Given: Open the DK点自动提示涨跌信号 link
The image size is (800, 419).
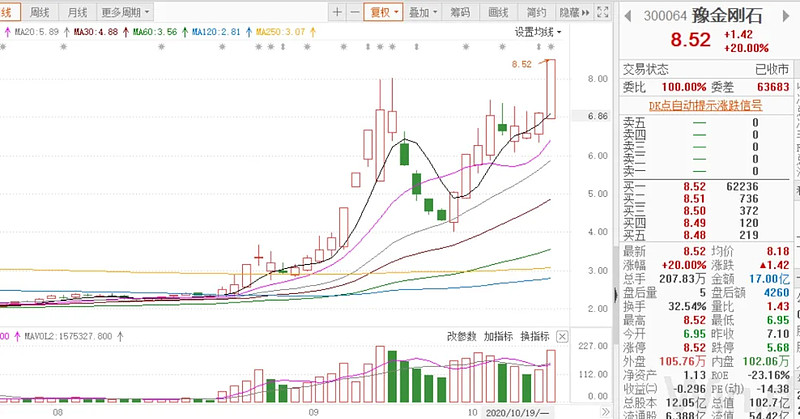Looking at the screenshot, I should (705, 106).
